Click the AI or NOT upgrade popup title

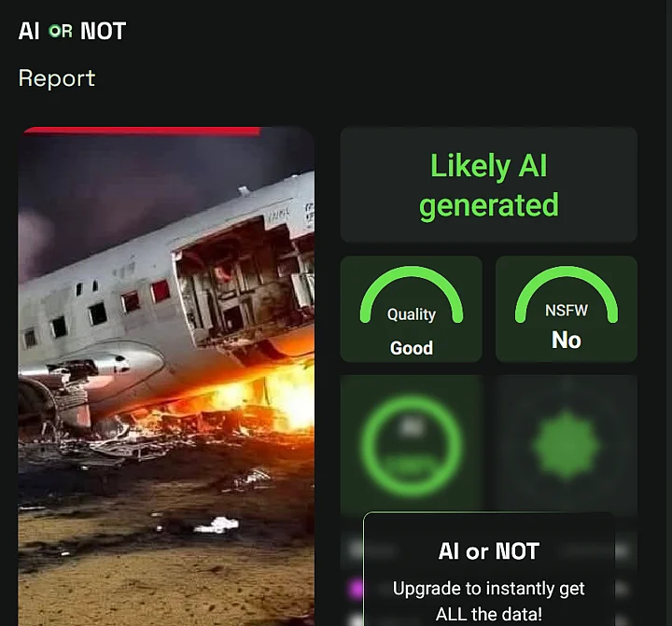click(x=488, y=551)
